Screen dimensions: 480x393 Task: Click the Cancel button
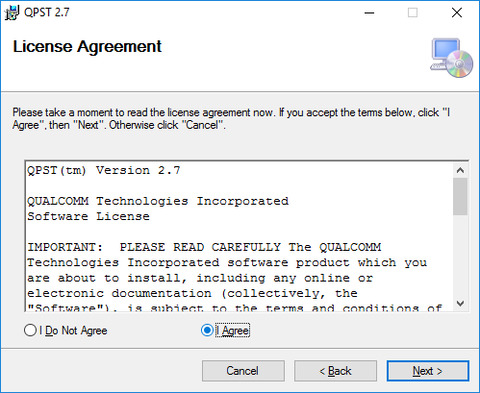click(243, 371)
